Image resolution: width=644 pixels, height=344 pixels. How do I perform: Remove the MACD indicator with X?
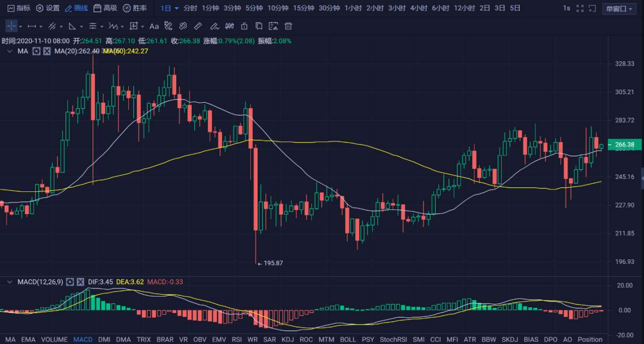[80, 282]
